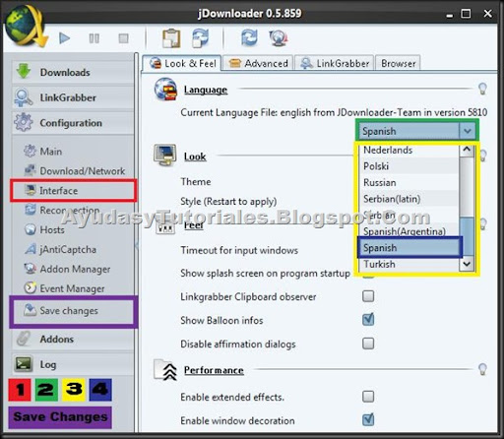Click Save changes in the sidebar
This screenshot has height=439, width=504.
[x=69, y=310]
